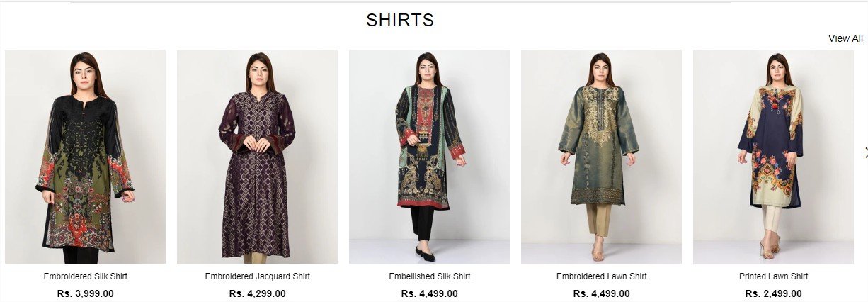
Task: Select the Rs. 3,999.00 price
Action: pos(85,293)
